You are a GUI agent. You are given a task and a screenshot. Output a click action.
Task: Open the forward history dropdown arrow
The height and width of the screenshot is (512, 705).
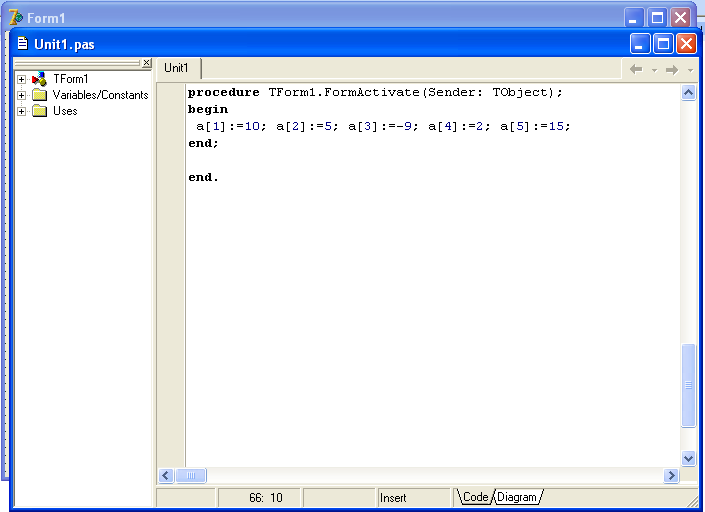[x=691, y=70]
